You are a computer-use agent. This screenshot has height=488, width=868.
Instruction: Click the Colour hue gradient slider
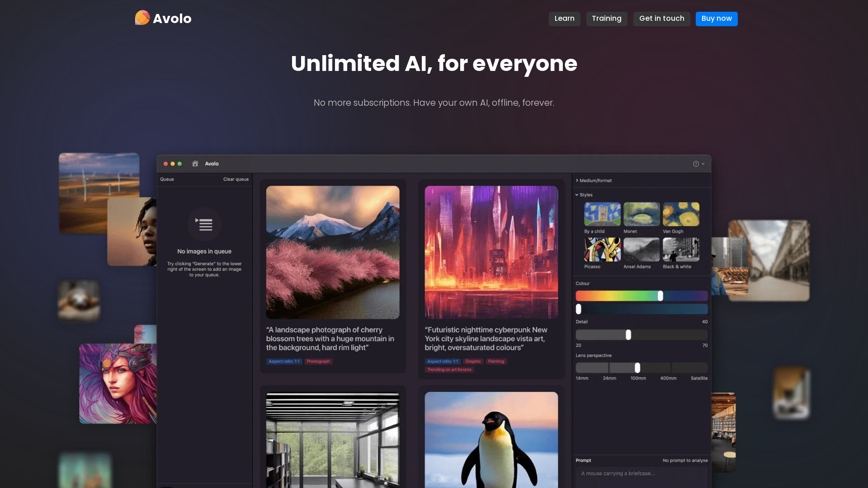pos(642,296)
